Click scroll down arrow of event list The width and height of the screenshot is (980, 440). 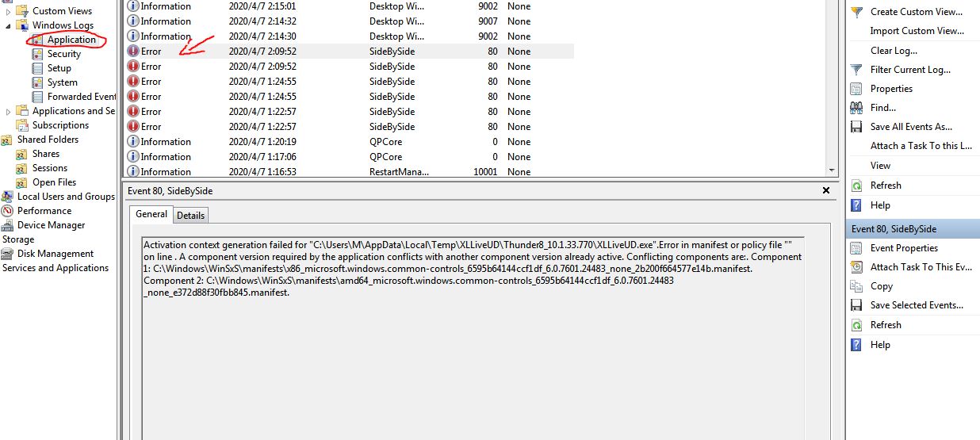(x=832, y=170)
